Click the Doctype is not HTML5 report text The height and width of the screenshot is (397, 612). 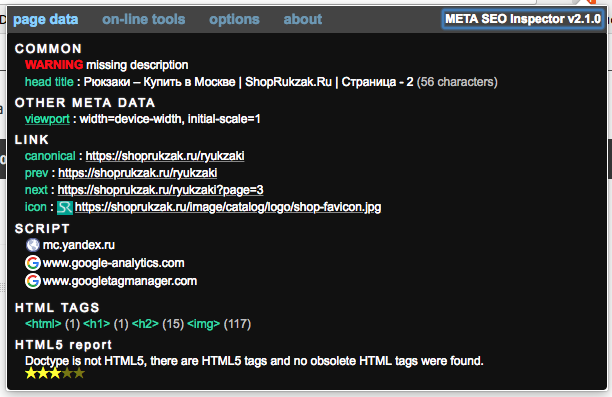pos(254,361)
